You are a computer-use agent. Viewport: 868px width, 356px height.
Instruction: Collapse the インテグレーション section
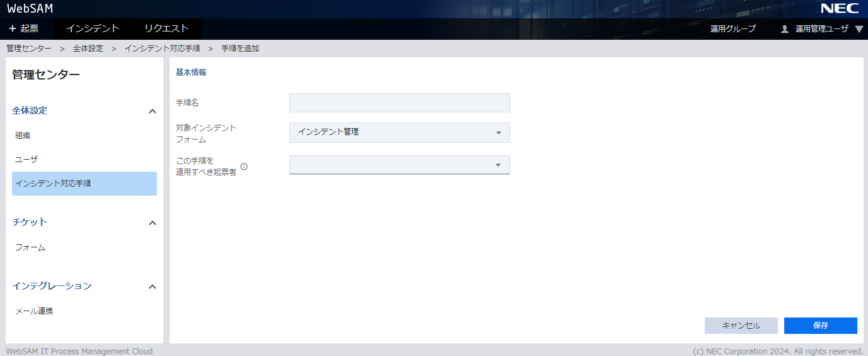click(152, 287)
